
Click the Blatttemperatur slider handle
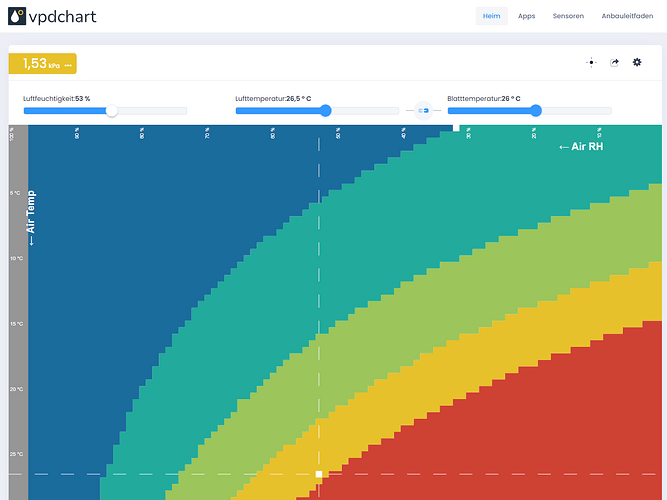coord(536,111)
